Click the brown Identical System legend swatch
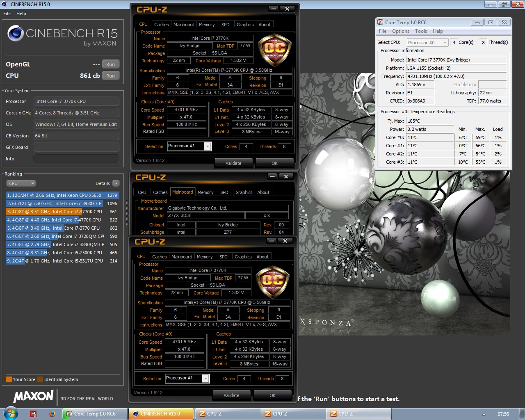 coord(40,379)
